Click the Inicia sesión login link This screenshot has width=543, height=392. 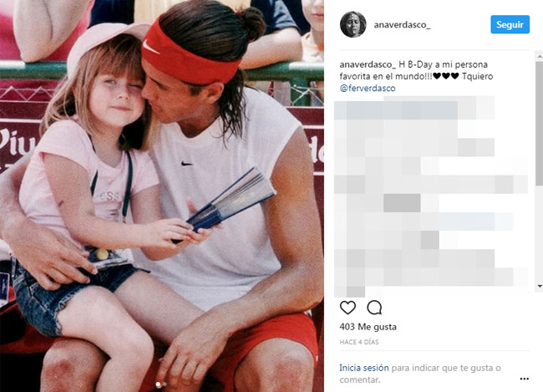pos(364,368)
